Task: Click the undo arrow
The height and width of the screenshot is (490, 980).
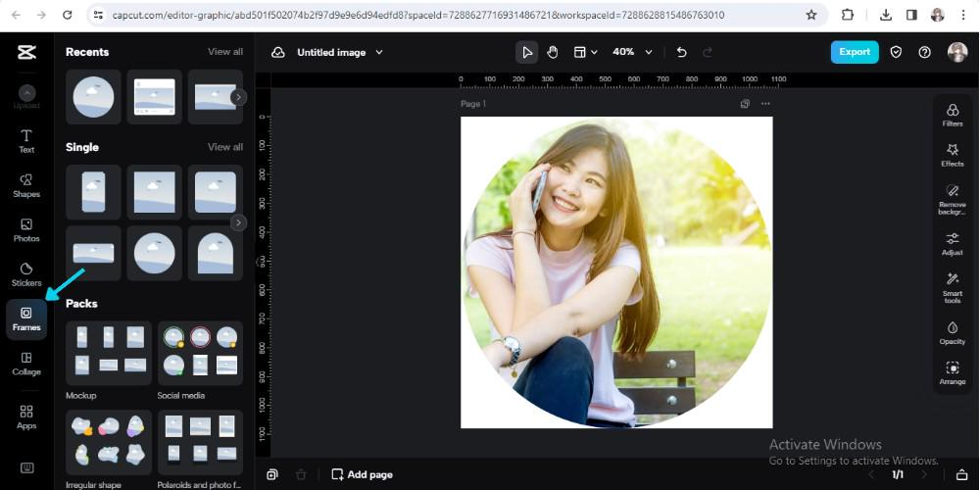Action: [681, 52]
